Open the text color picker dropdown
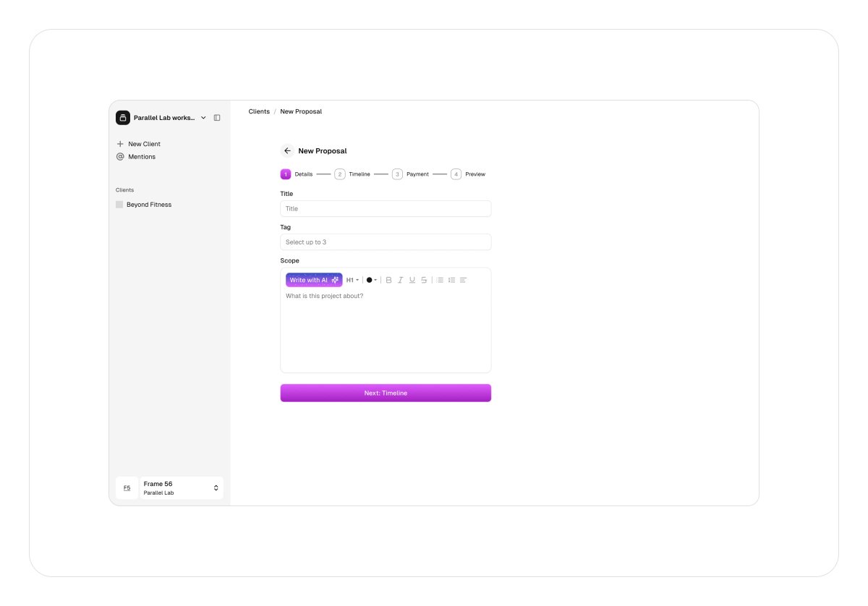868x606 pixels. pos(372,280)
